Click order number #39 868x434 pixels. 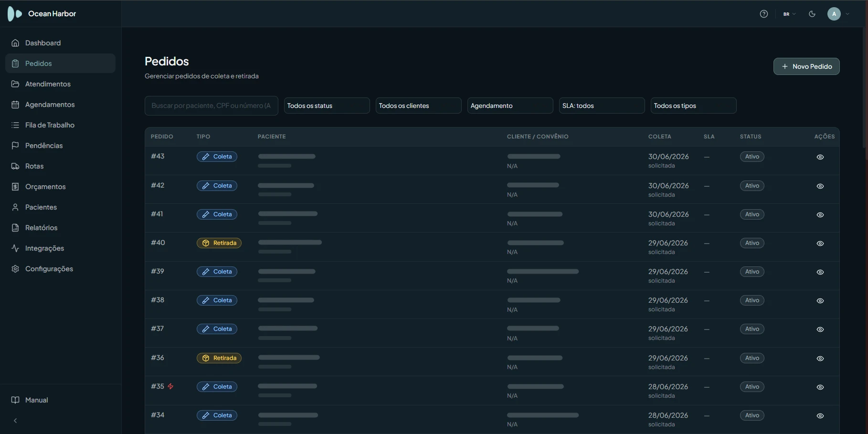tap(158, 271)
